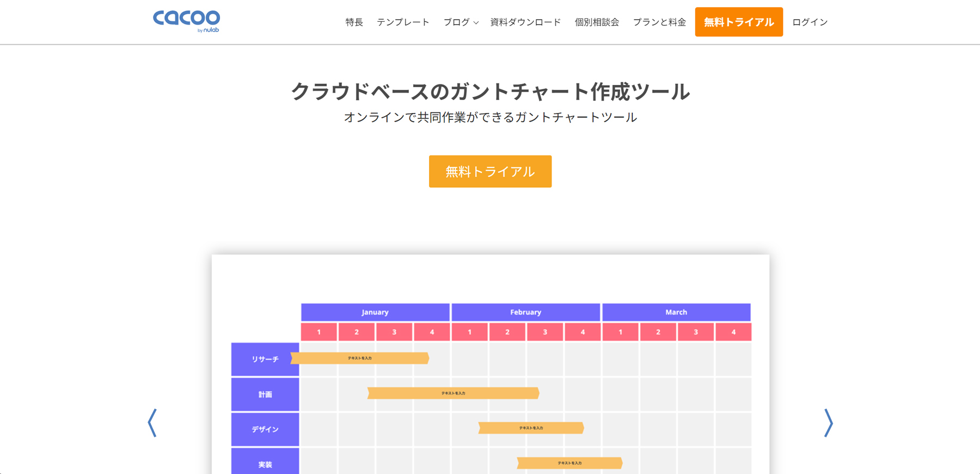This screenshot has height=474, width=980.
Task: Click the orange task bar in the 計画 row
Action: (x=453, y=393)
